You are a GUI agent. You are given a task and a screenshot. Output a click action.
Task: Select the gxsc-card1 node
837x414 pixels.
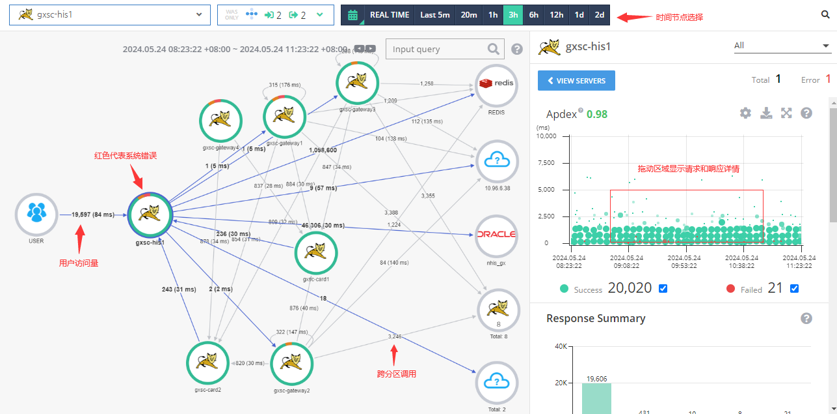(x=317, y=253)
